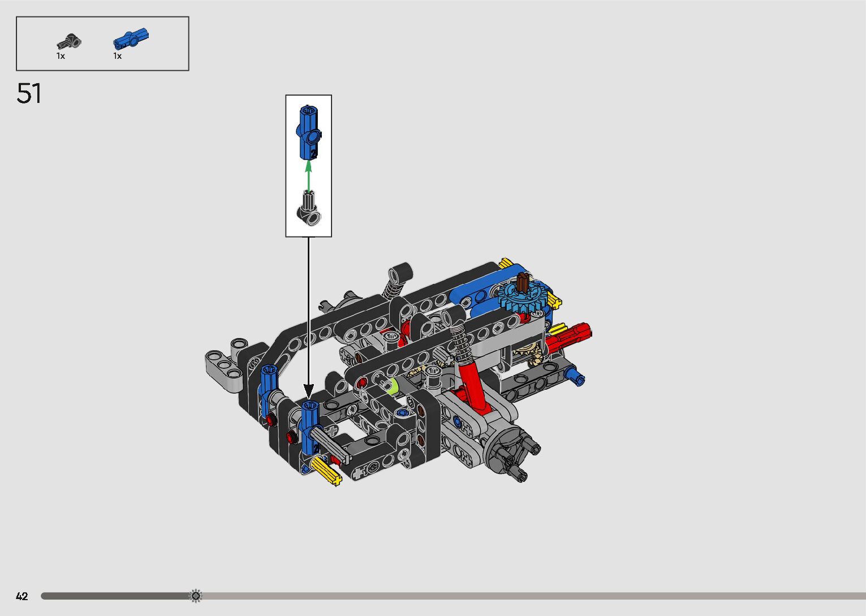Click the black arrowhead pointing to the model
The image size is (866, 616).
coord(308,390)
